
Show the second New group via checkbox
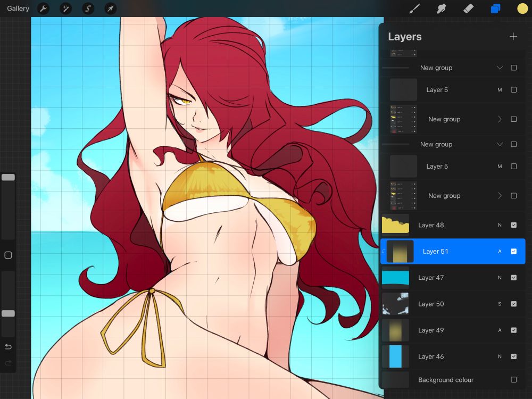click(514, 144)
